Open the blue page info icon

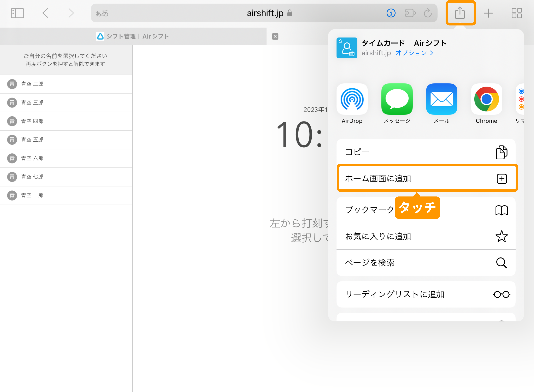[x=391, y=13]
